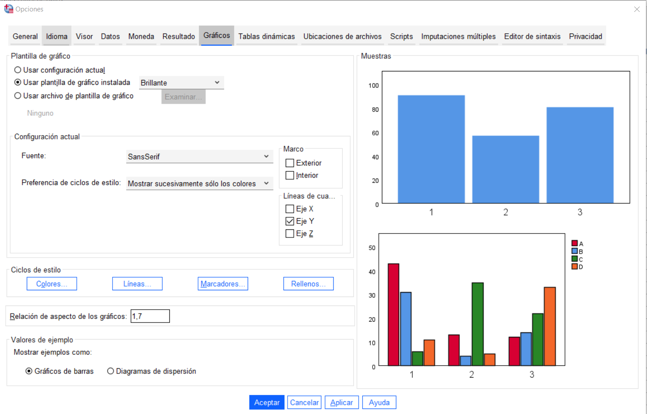
Task: Open the Brillante chart template dropdown
Action: tap(180, 83)
